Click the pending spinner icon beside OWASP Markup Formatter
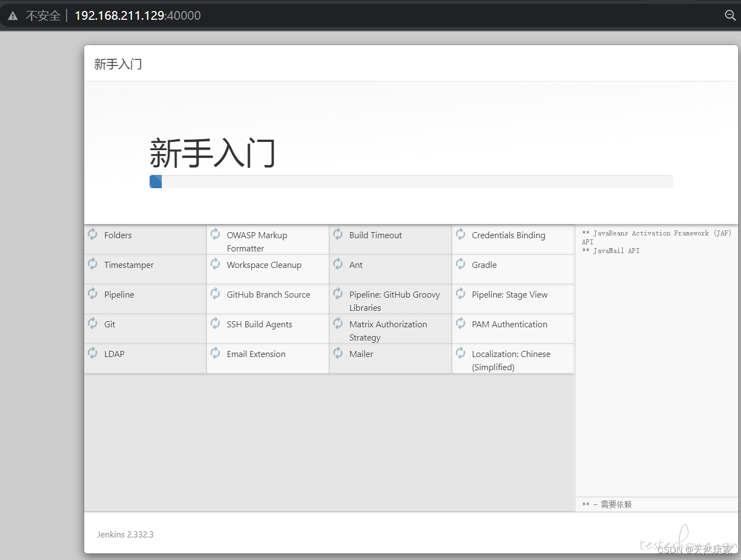This screenshot has height=560, width=741. pyautogui.click(x=216, y=234)
